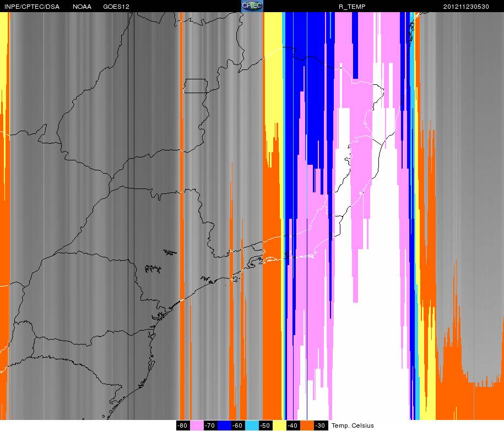Click the dark blue swatch after -70
The height and width of the screenshot is (431, 504).
(x=224, y=425)
